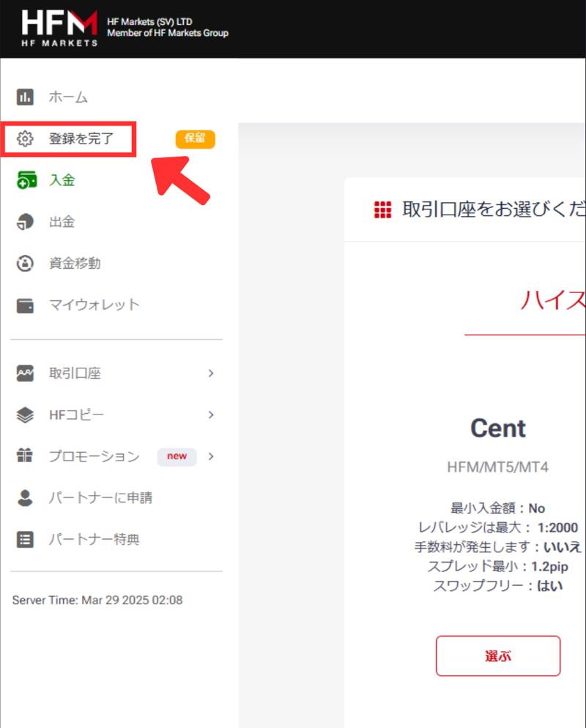
Task: Expand the プロモーション chevron
Action: pos(211,456)
